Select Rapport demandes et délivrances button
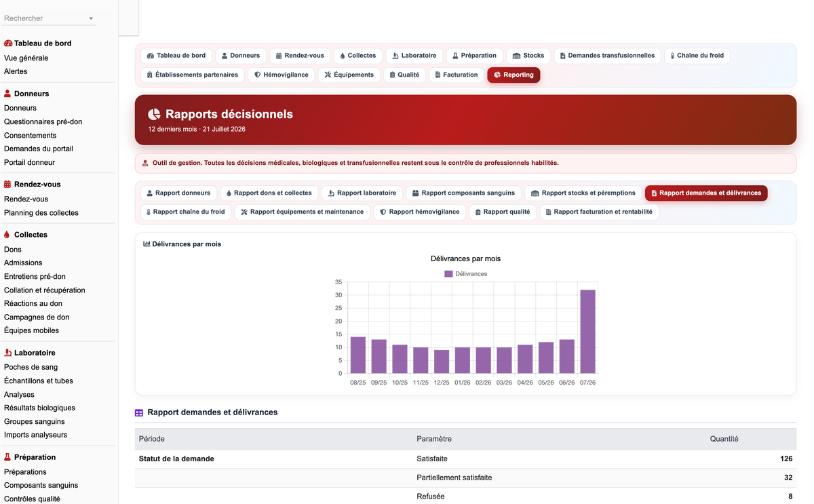Viewport: 814px width, 504px height. point(706,193)
